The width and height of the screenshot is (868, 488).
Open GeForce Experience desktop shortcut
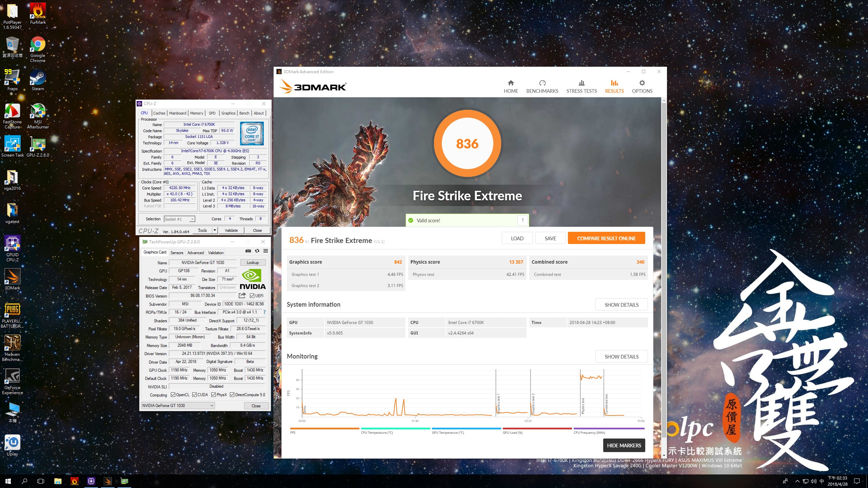(x=13, y=382)
